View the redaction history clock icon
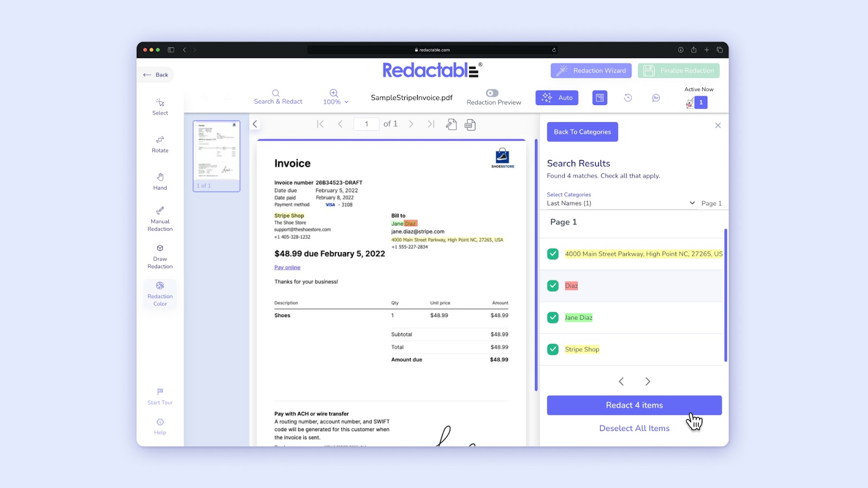 click(x=628, y=98)
